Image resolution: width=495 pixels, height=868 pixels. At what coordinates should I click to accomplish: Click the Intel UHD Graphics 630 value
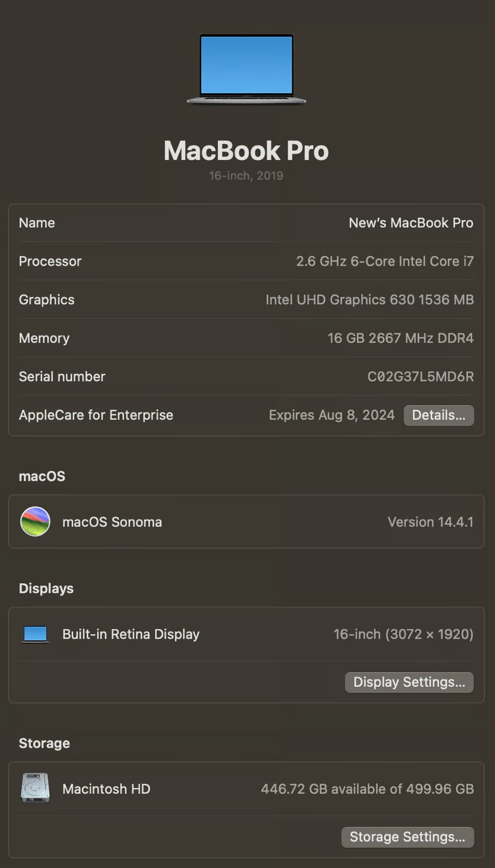tap(370, 300)
